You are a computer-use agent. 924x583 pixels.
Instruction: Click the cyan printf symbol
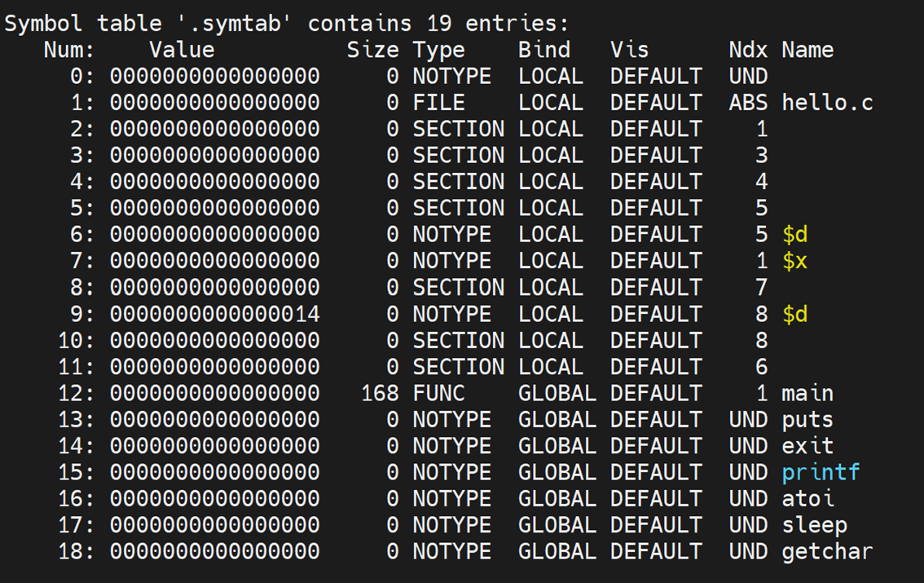pyautogui.click(x=821, y=473)
